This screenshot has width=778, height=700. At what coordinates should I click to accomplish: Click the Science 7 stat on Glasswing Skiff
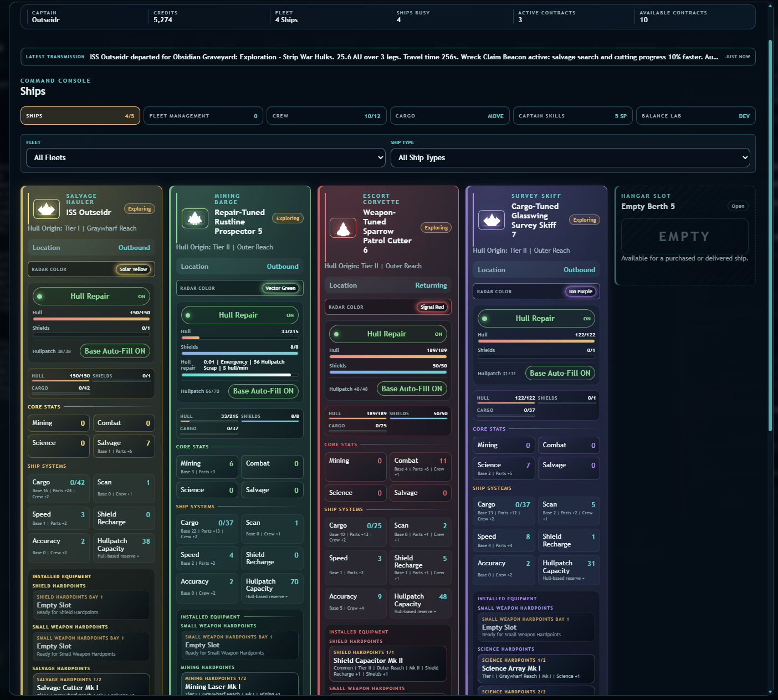pos(504,468)
